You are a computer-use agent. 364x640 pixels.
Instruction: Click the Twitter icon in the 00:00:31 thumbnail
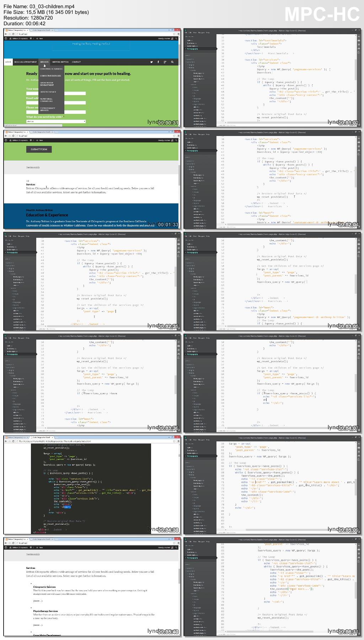(151, 62)
